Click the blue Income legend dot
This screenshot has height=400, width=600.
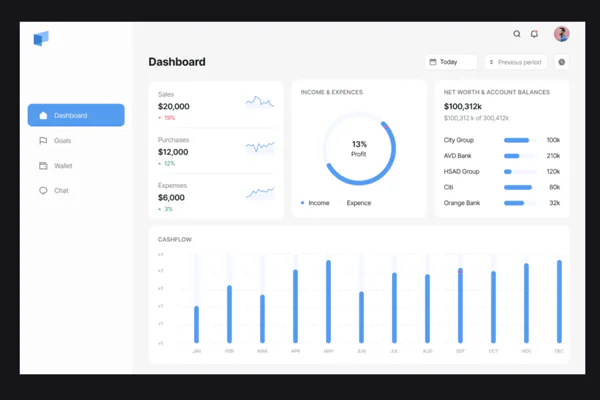[302, 203]
